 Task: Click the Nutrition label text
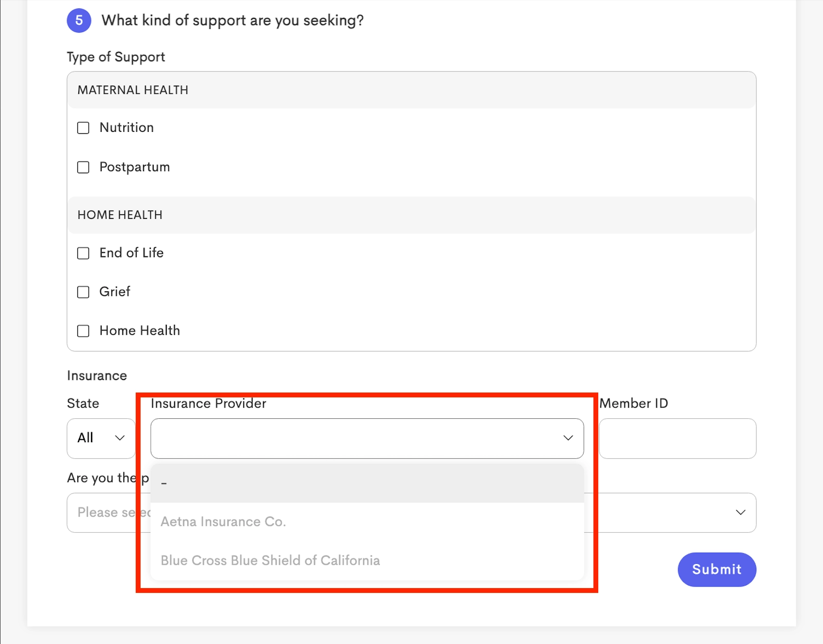click(126, 127)
